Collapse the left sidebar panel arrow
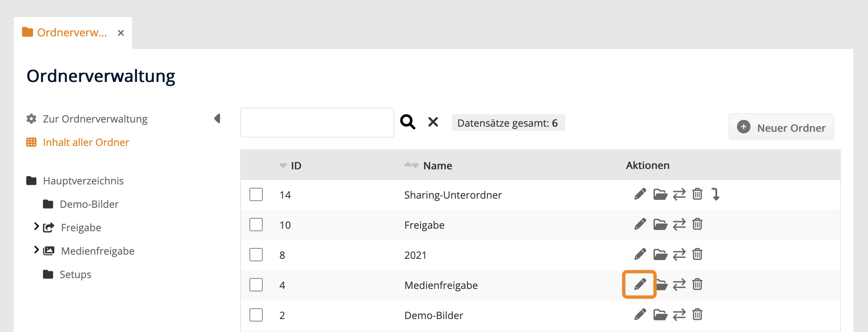Image resolution: width=868 pixels, height=332 pixels. [217, 119]
